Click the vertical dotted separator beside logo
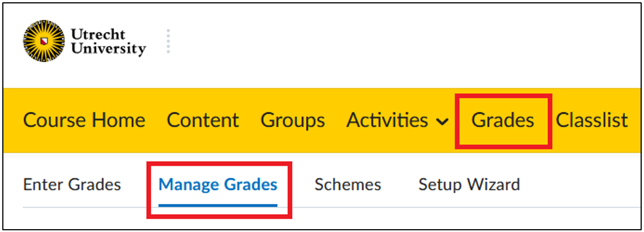This screenshot has width=644, height=232. [168, 41]
